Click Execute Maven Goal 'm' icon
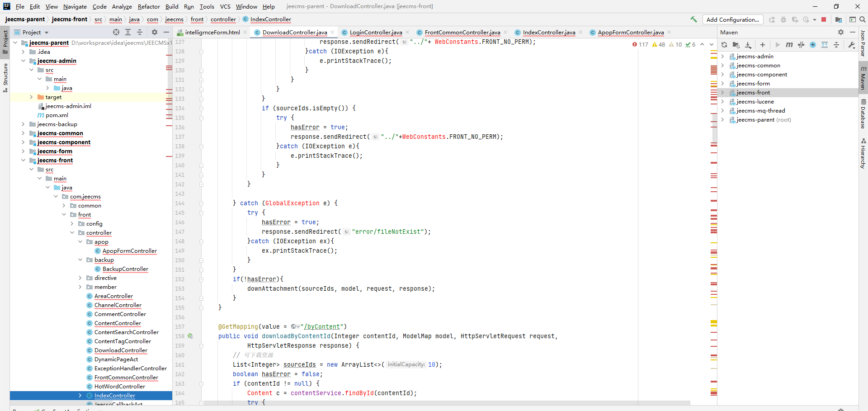Screen dimensions: 868x411 [x=789, y=45]
